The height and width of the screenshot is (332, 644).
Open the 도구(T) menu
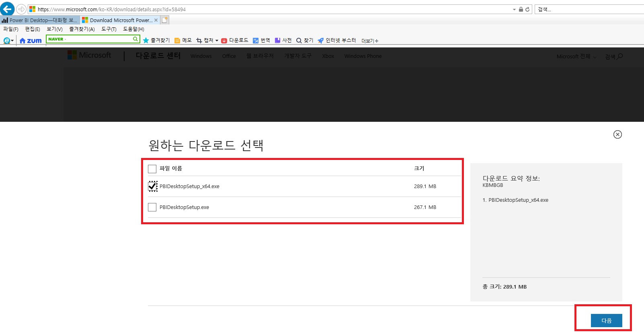109,29
